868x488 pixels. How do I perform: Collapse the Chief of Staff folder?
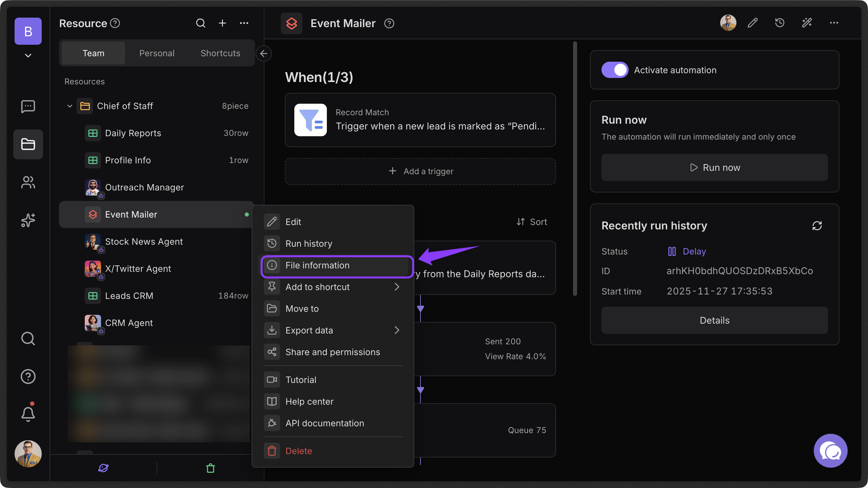(x=70, y=106)
